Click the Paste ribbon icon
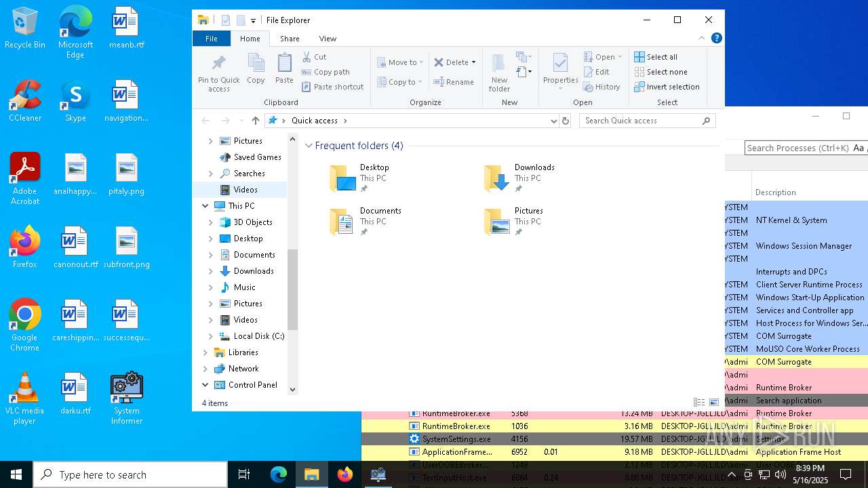 click(x=284, y=69)
